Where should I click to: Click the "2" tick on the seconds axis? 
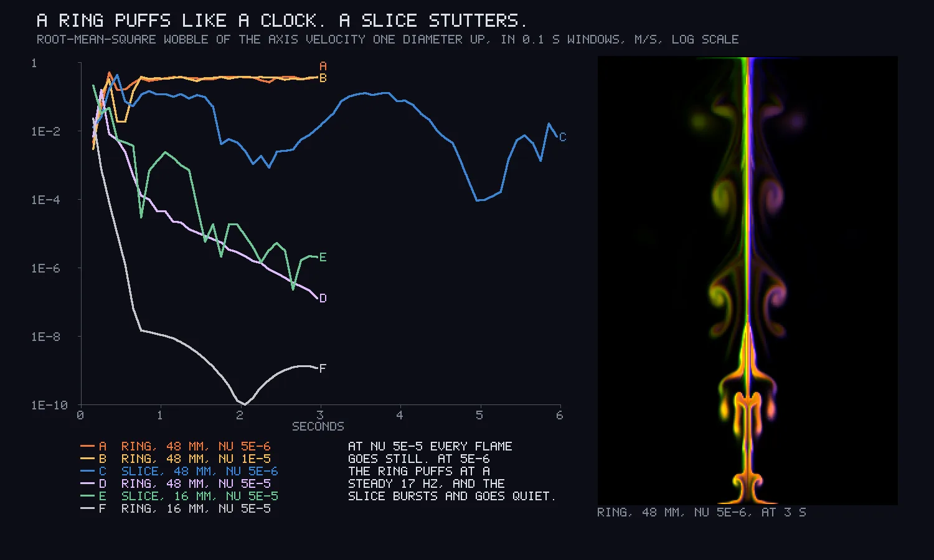[240, 415]
